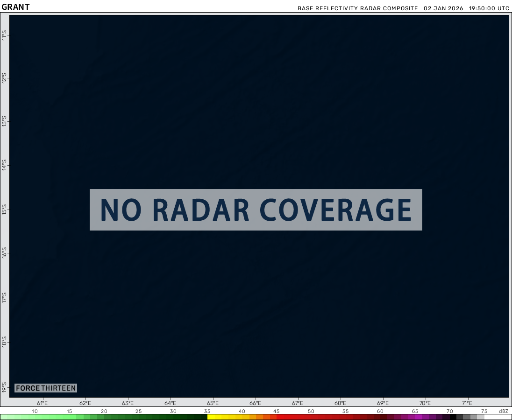Select the GRANT storm title
Image resolution: width=512 pixels, height=420 pixels.
pyautogui.click(x=16, y=7)
